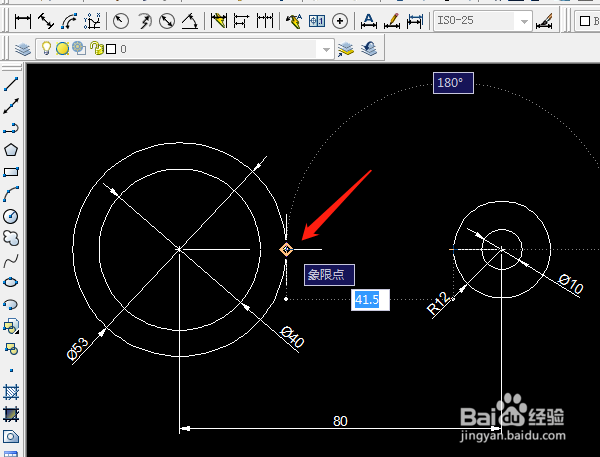Click the 180° angle input box
The height and width of the screenshot is (457, 600).
pos(453,83)
